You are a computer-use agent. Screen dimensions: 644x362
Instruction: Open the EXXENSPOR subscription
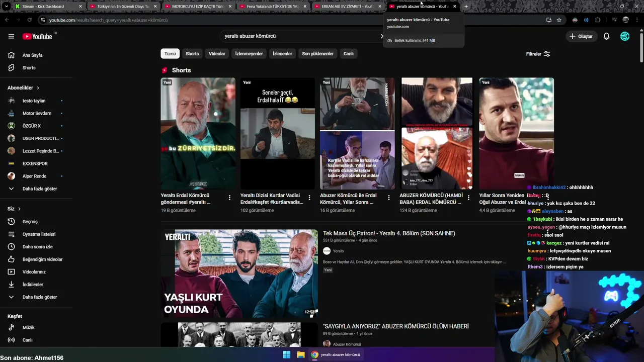(x=35, y=163)
